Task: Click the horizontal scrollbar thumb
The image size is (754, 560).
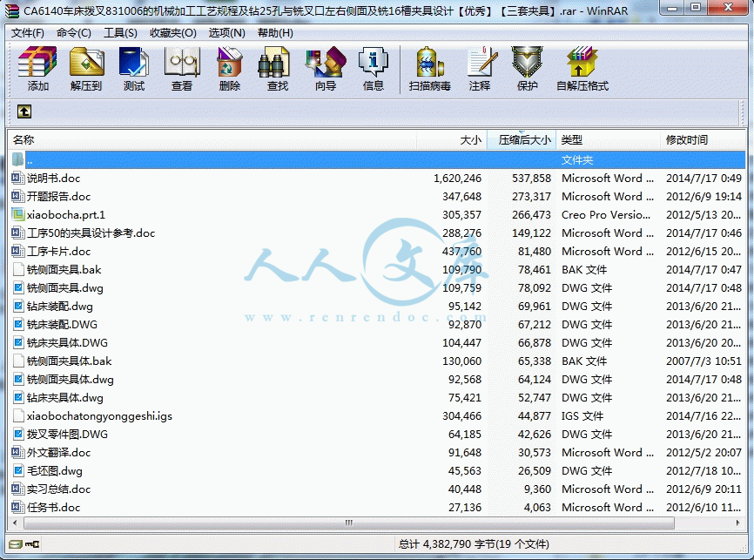Action: (348, 523)
